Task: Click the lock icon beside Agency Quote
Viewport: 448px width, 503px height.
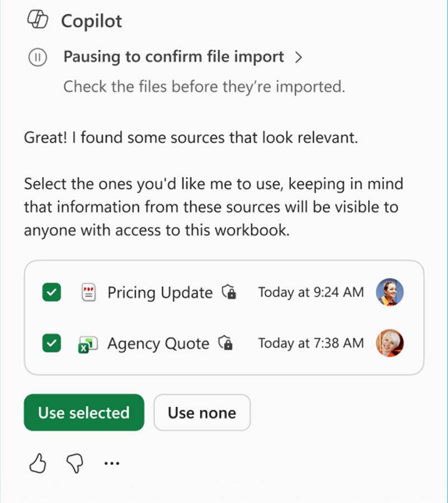Action: click(225, 344)
